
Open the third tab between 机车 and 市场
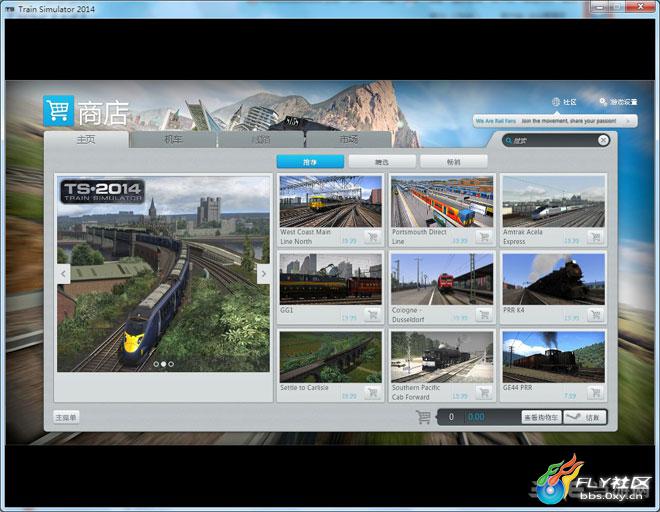261,139
